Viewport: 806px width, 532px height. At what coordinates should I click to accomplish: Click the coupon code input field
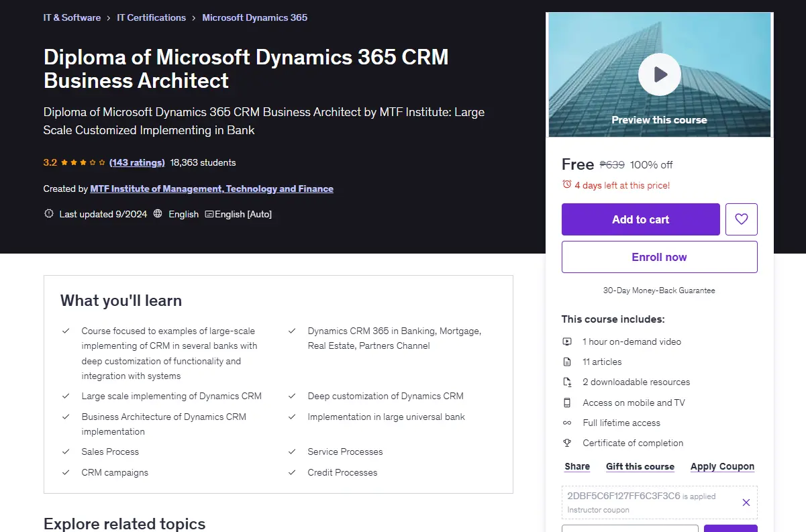tap(630, 529)
